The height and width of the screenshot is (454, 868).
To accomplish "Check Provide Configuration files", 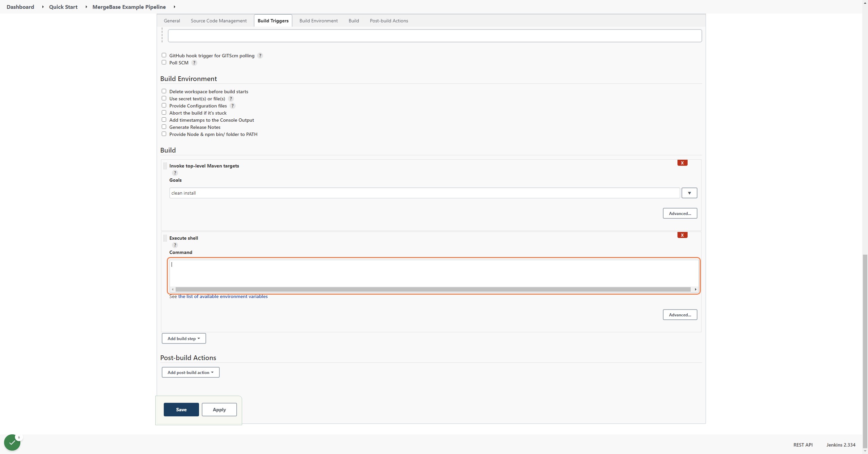I will click(164, 105).
